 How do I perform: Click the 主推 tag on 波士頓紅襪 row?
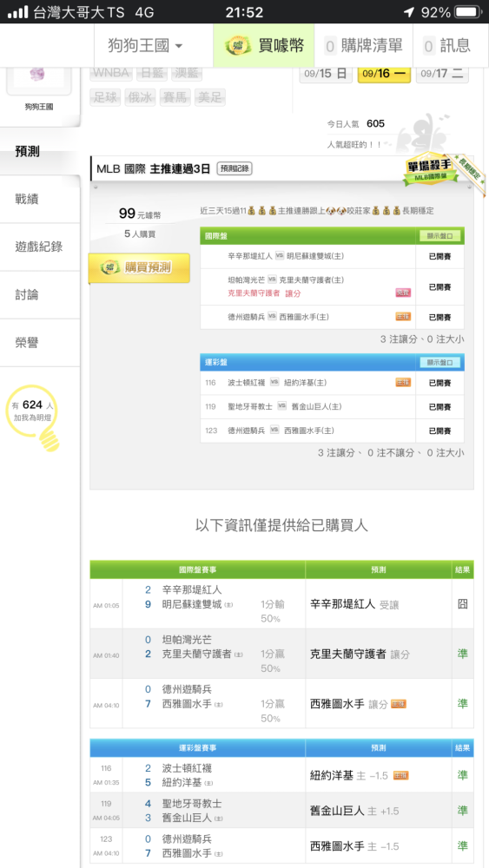click(403, 383)
